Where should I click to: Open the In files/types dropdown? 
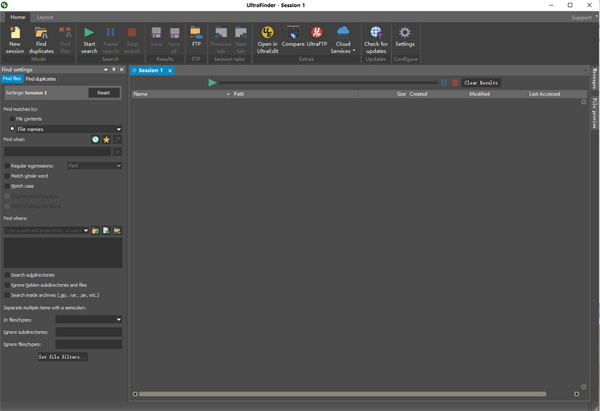118,320
